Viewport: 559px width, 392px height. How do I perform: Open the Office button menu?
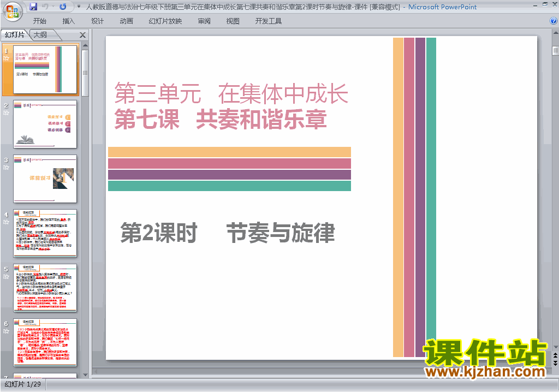pos(13,12)
